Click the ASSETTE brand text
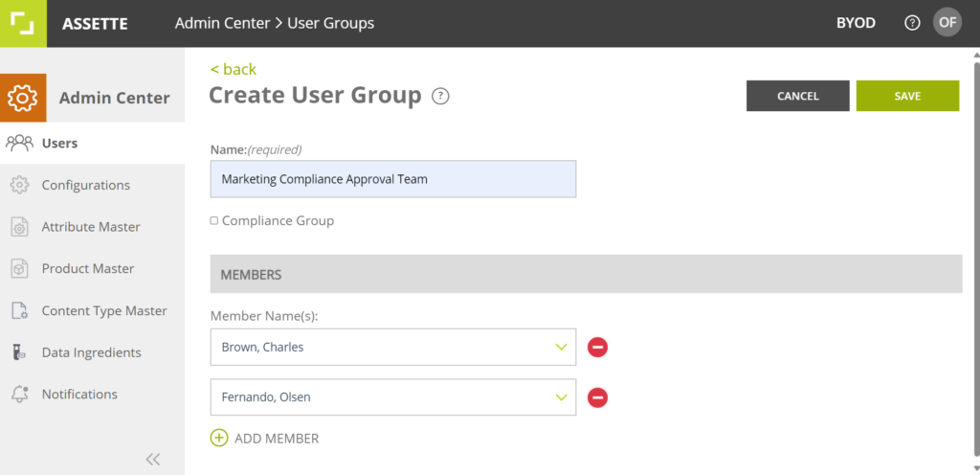The width and height of the screenshot is (980, 475). pos(95,24)
